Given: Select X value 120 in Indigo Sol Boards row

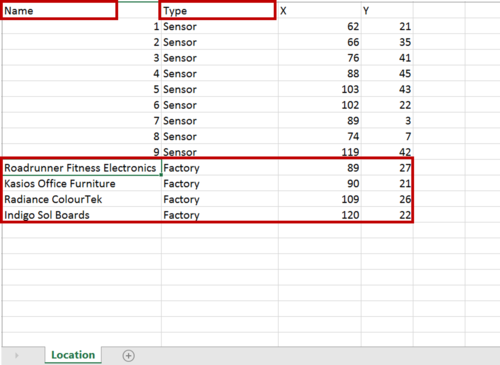Looking at the screenshot, I should coord(320,215).
